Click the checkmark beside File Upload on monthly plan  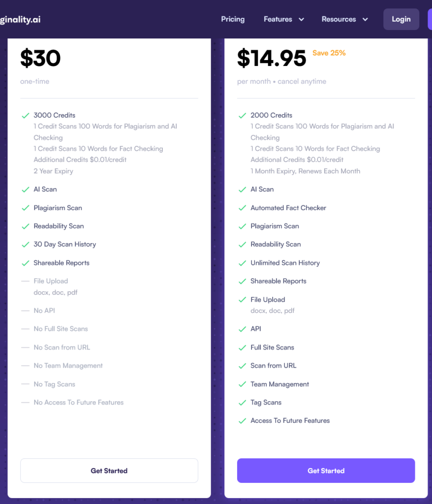[x=242, y=300]
